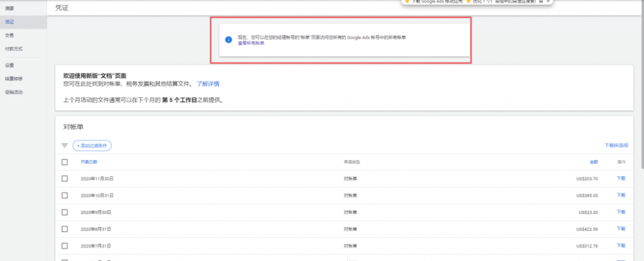Click the 了解详情 link
The image size is (644, 261).
point(208,84)
